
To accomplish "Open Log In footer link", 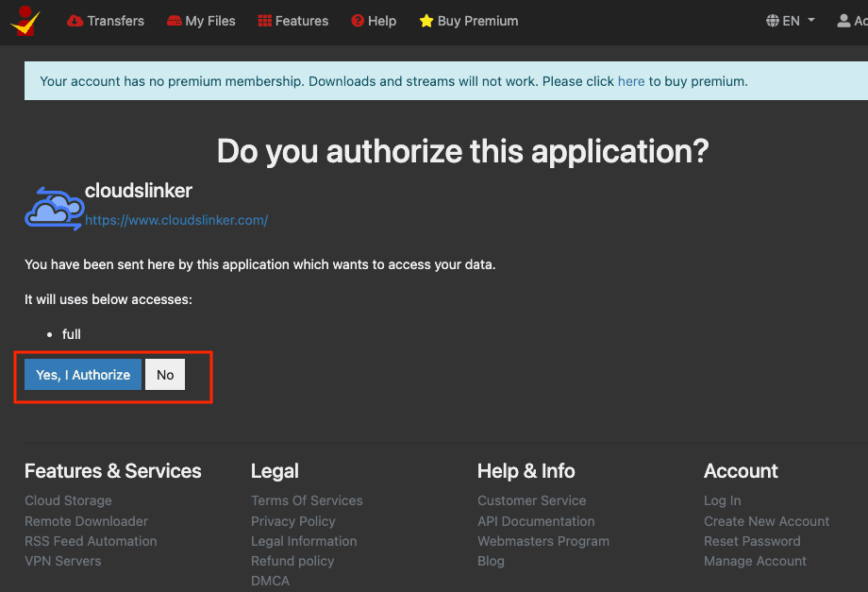I will [x=723, y=500].
